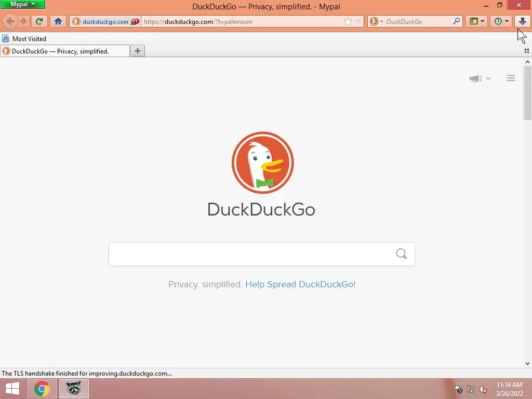Open the Downloads arrow button
532x399 pixels.
[x=522, y=21]
